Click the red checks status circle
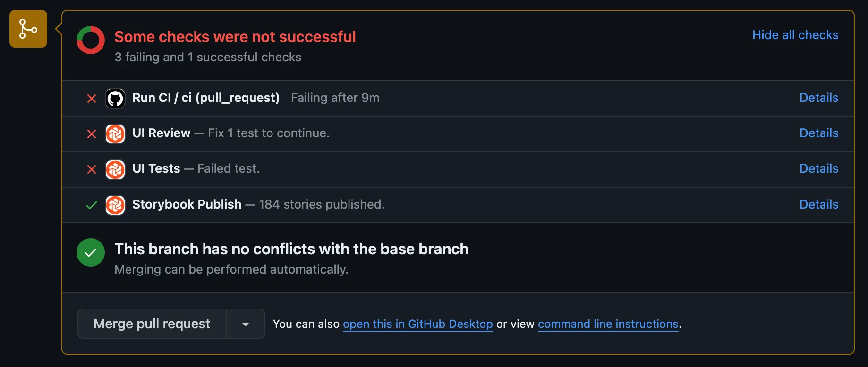 click(90, 40)
